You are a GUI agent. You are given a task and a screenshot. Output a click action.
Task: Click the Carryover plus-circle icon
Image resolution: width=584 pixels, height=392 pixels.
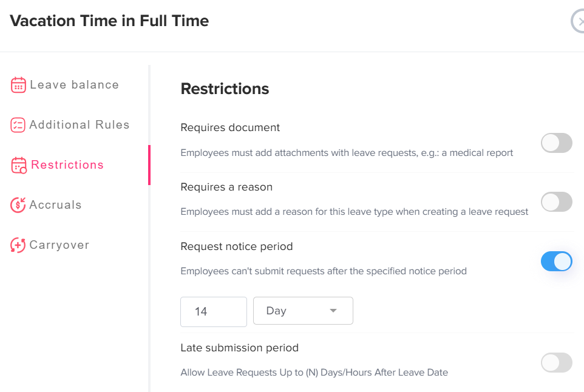coord(18,245)
